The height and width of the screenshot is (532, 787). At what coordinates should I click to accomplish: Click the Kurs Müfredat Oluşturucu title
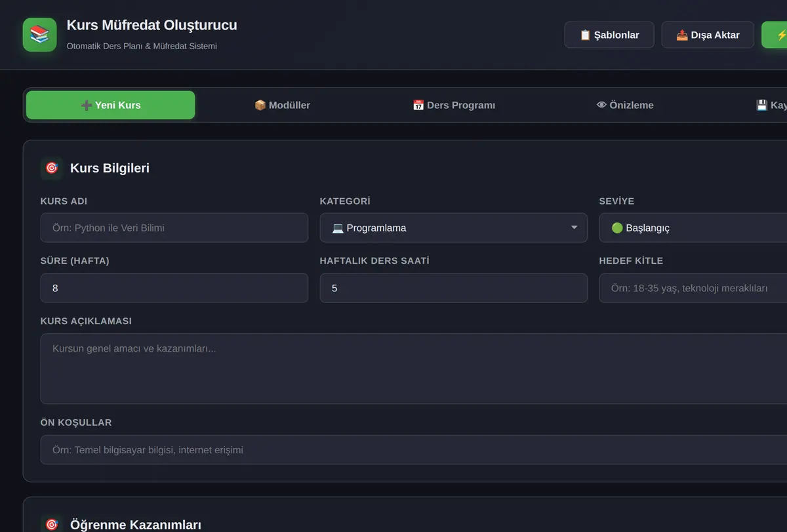(152, 25)
